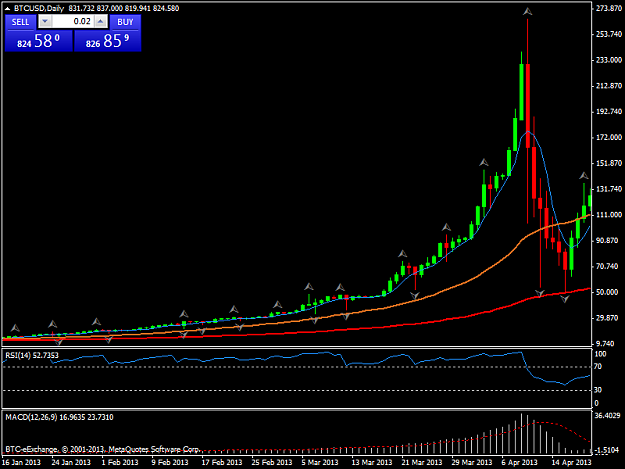The image size is (625, 469).
Task: Select the fractal arrow above the highest candle
Action: (x=527, y=12)
